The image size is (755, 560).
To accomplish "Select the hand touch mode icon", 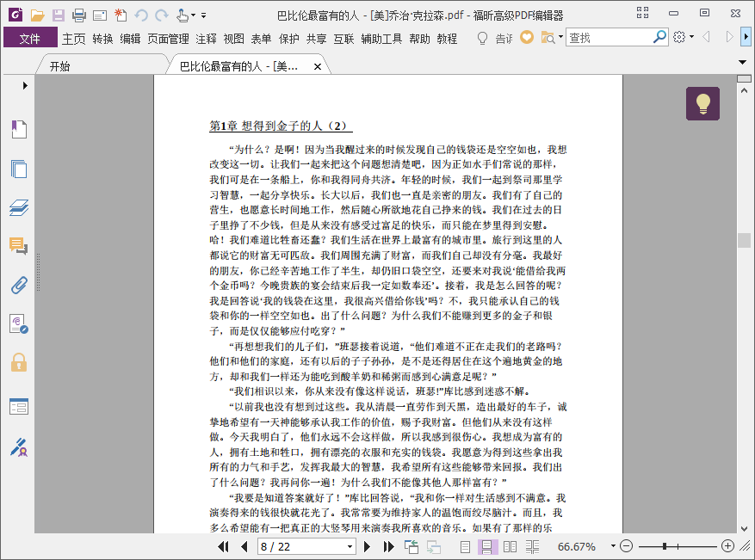I will click(x=182, y=15).
